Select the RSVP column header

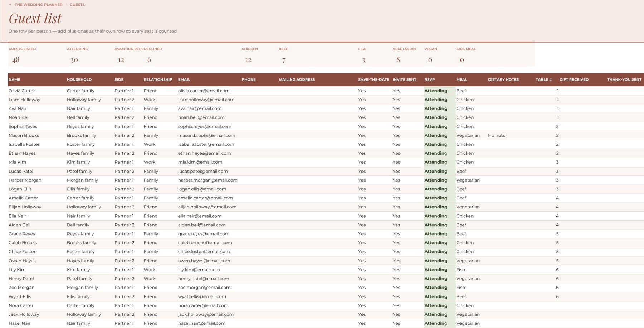pyautogui.click(x=429, y=79)
